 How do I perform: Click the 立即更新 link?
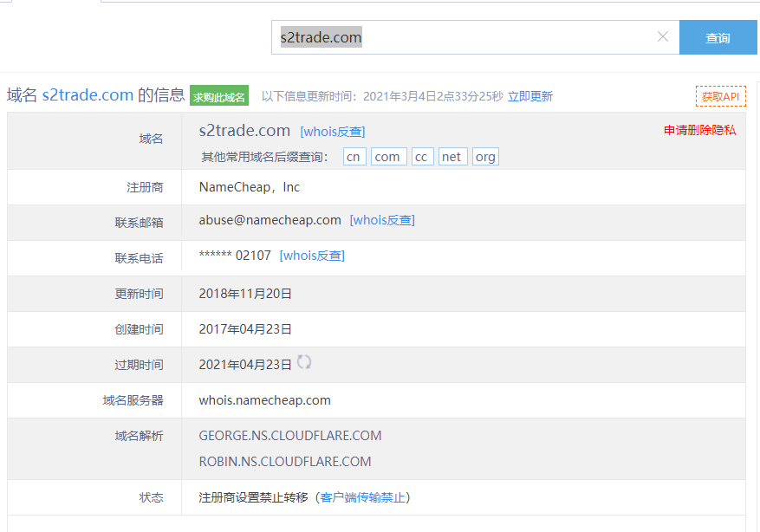(x=530, y=96)
